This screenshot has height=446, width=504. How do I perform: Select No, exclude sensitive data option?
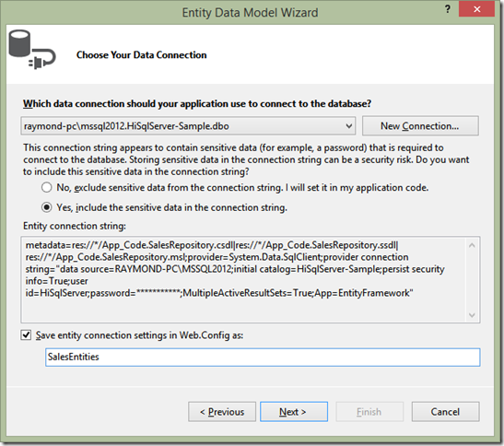[x=47, y=187]
